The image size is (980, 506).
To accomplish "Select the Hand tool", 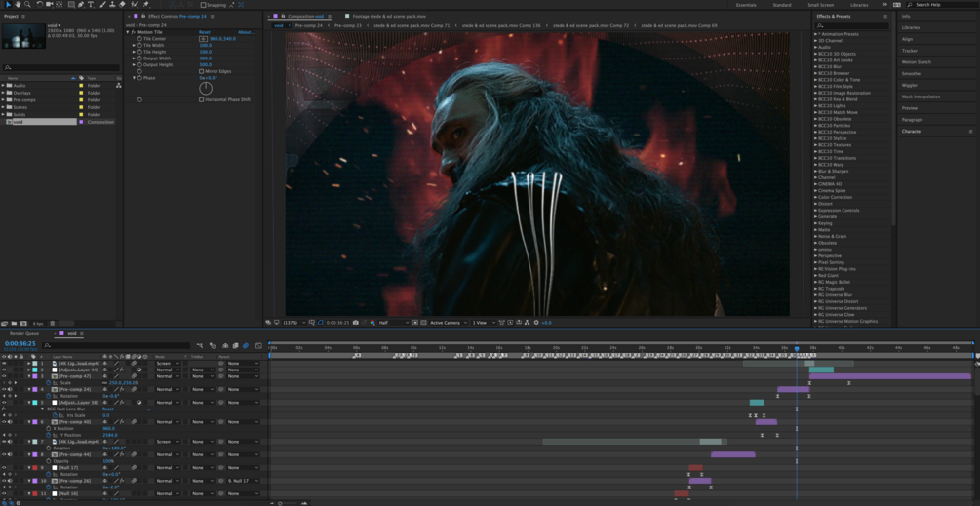I will (x=19, y=4).
